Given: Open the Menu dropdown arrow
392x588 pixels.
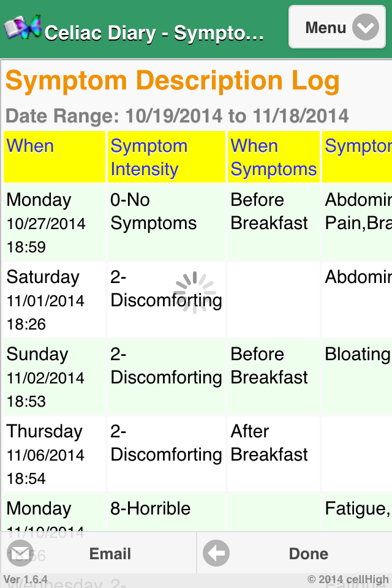Looking at the screenshot, I should point(366,28).
